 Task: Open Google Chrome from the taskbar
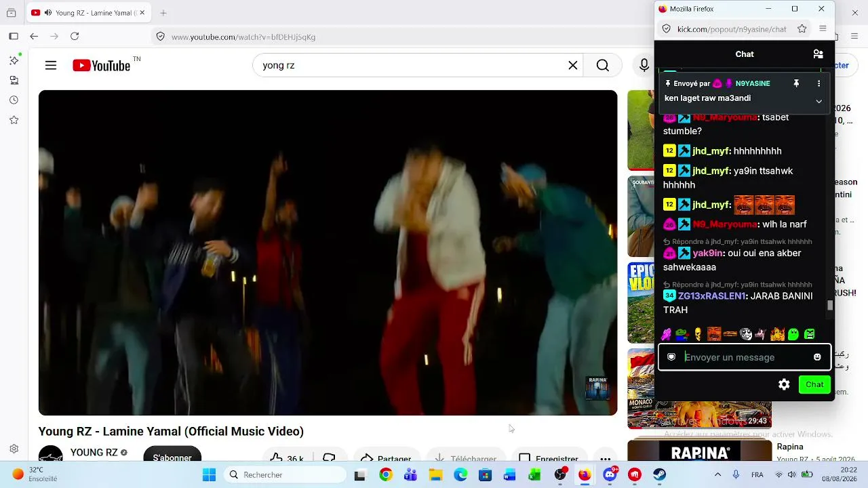click(385, 474)
